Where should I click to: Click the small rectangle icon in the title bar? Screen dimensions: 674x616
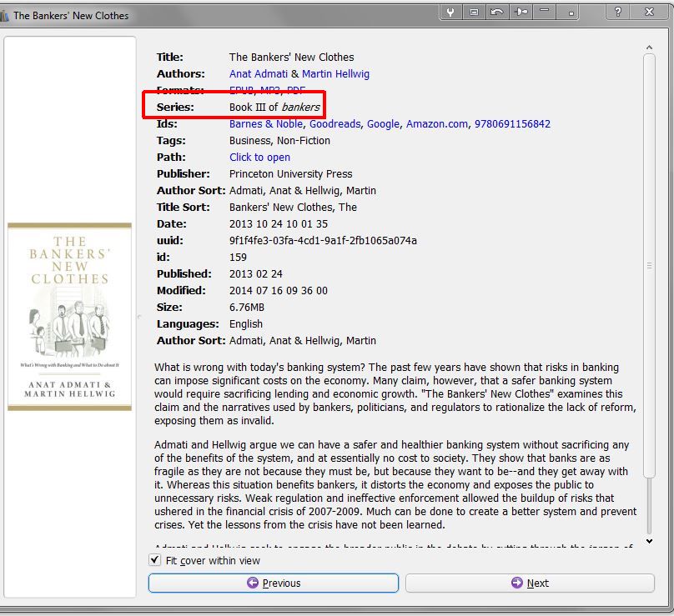click(474, 12)
